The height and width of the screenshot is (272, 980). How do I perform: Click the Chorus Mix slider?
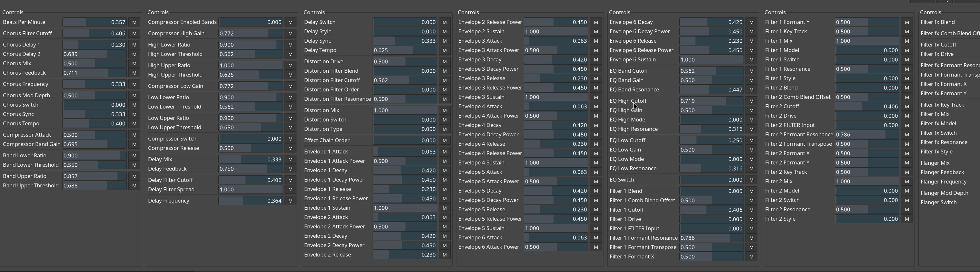[94, 64]
